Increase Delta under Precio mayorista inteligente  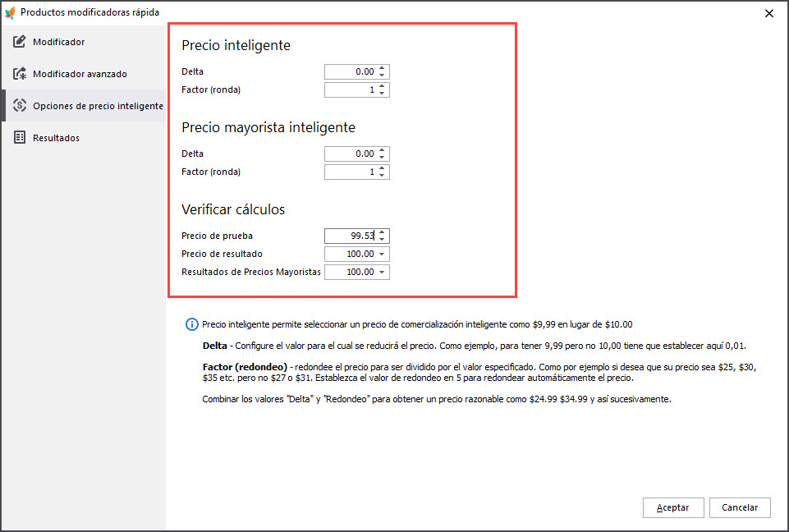(382, 150)
